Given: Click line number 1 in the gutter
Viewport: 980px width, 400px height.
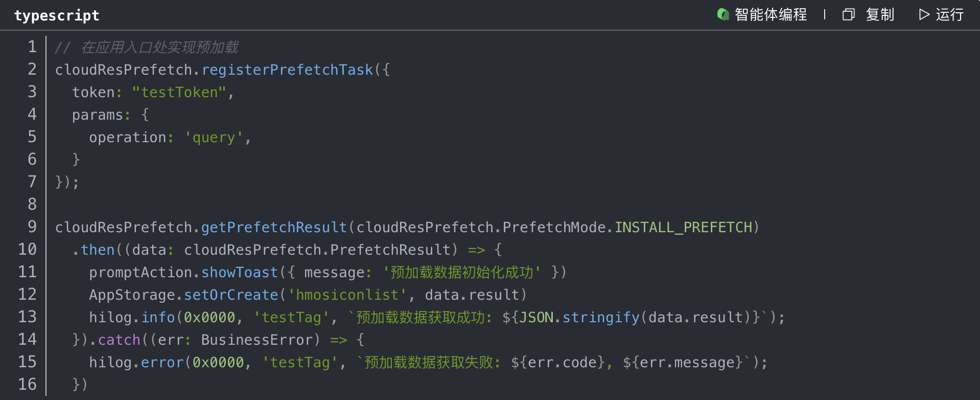Looking at the screenshot, I should click(x=32, y=47).
